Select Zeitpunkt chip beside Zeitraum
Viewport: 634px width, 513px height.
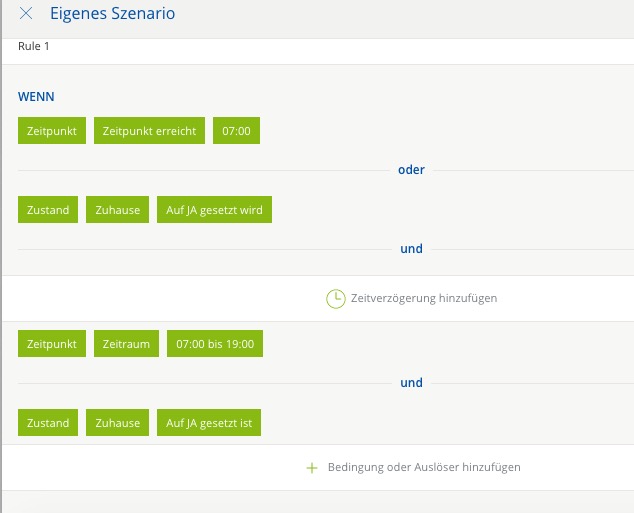coord(52,344)
